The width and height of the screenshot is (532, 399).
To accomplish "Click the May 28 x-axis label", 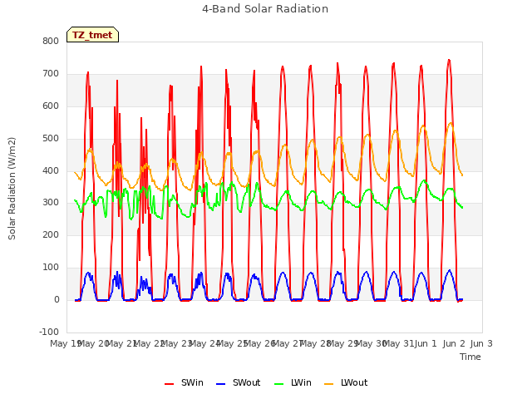I will point(315,343).
